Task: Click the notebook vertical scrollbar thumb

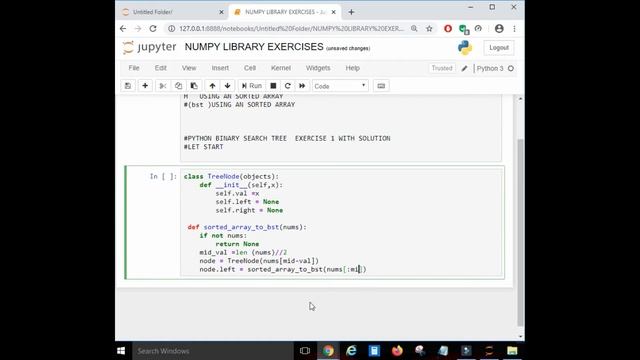Action: 520,232
